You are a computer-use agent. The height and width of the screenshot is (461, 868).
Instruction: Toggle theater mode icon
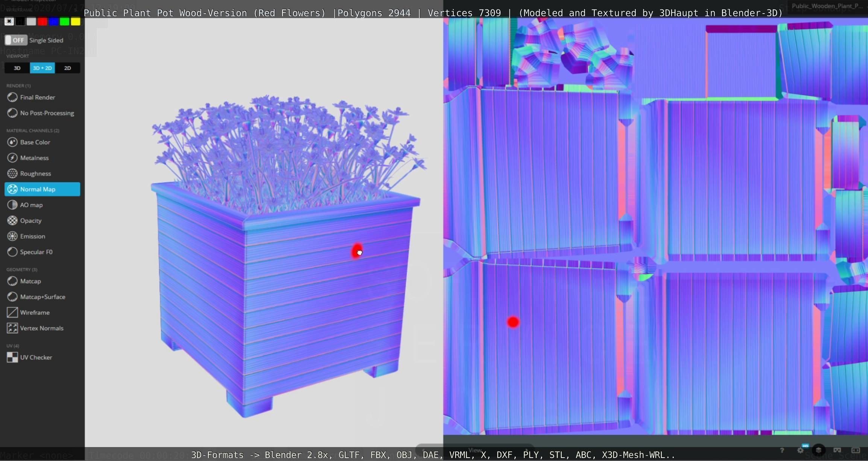(x=856, y=450)
